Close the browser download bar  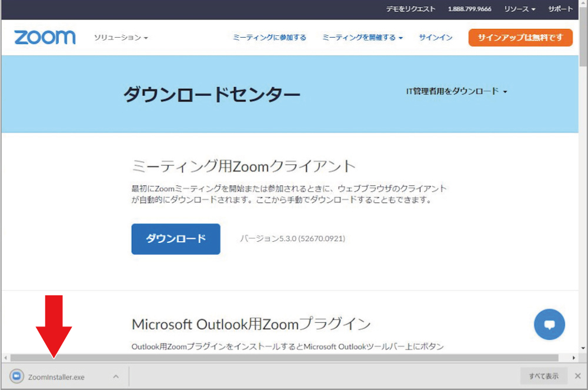(x=577, y=376)
